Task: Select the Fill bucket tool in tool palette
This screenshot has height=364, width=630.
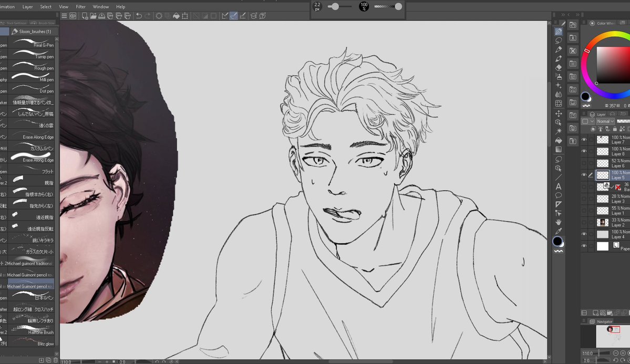Action: 559,140
